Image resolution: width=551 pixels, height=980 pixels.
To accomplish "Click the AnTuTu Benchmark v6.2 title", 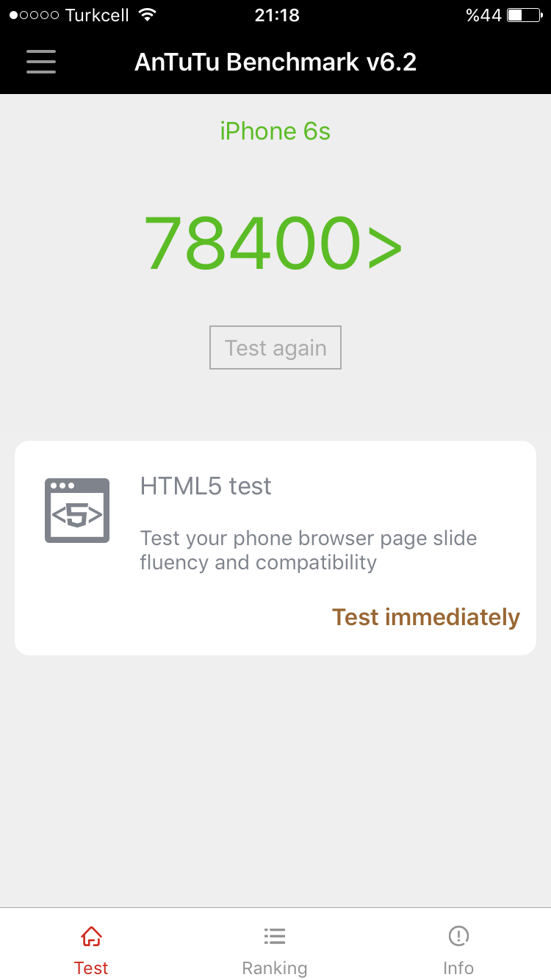I will click(275, 62).
